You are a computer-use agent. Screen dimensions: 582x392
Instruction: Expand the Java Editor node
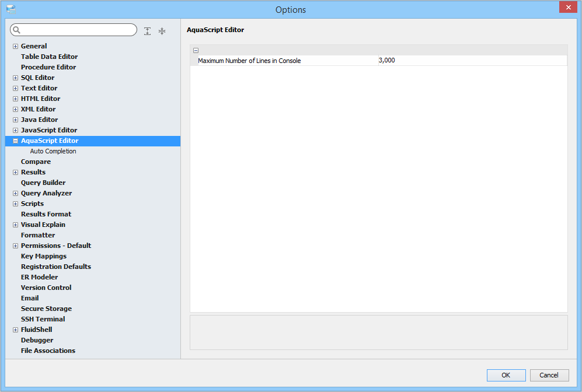point(15,120)
